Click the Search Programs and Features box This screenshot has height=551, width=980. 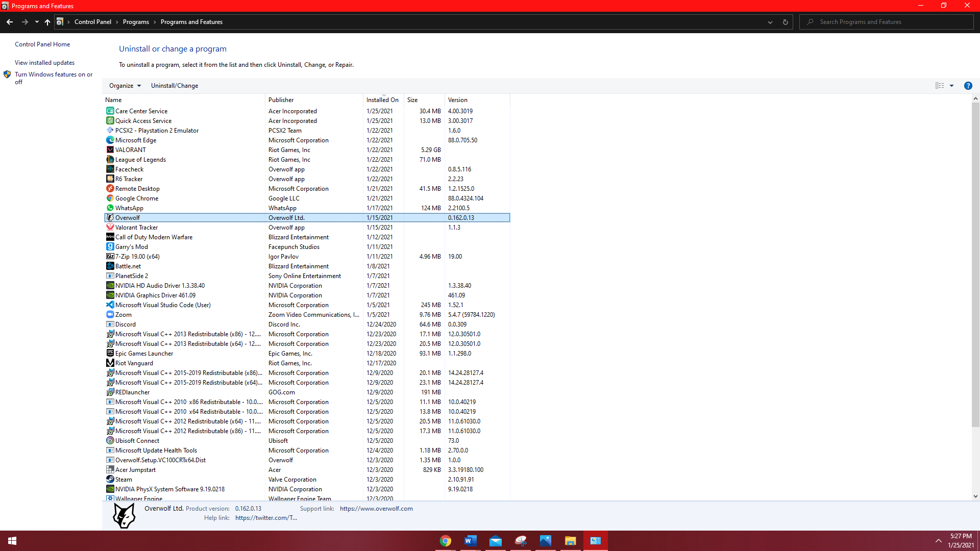click(x=887, y=22)
